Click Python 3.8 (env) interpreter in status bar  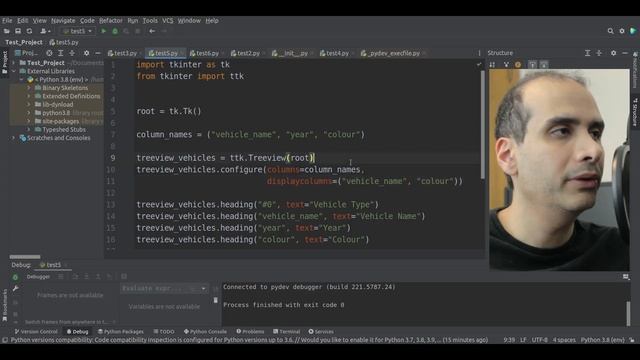tap(602, 340)
